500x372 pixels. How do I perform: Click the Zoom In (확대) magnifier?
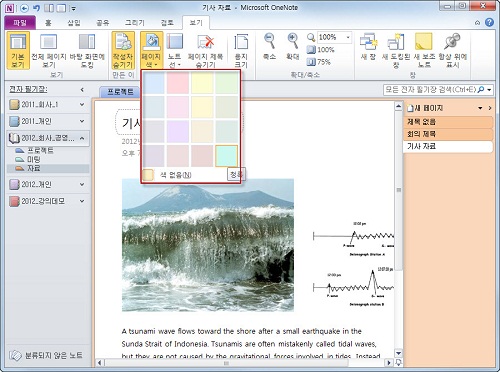click(x=293, y=47)
